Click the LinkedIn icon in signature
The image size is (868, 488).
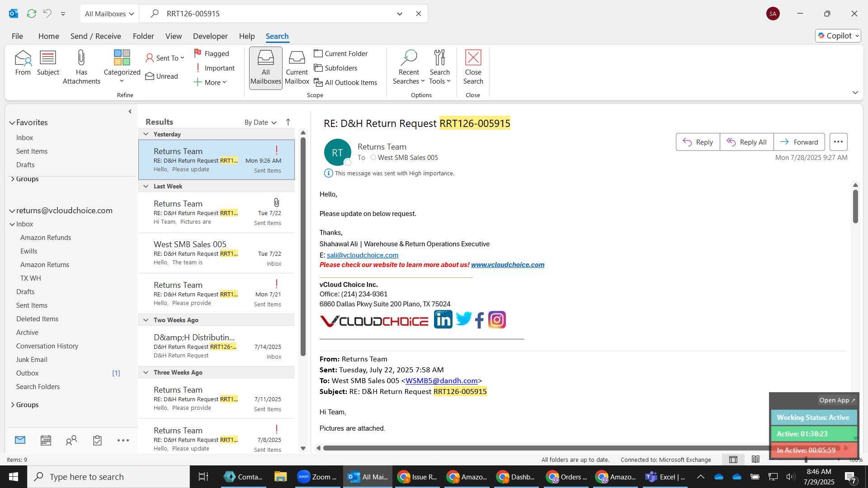[x=443, y=319]
